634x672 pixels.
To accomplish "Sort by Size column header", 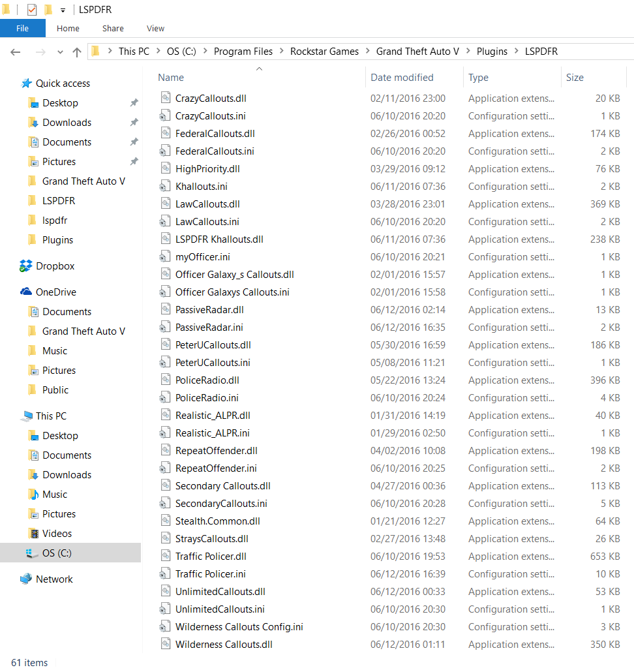I will pos(575,78).
